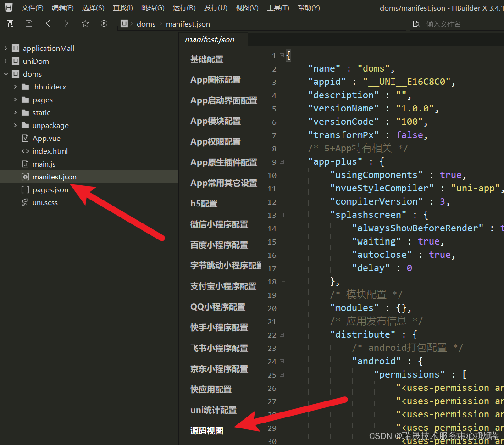
Task: Open the 运行(R) menu
Action: click(x=184, y=8)
